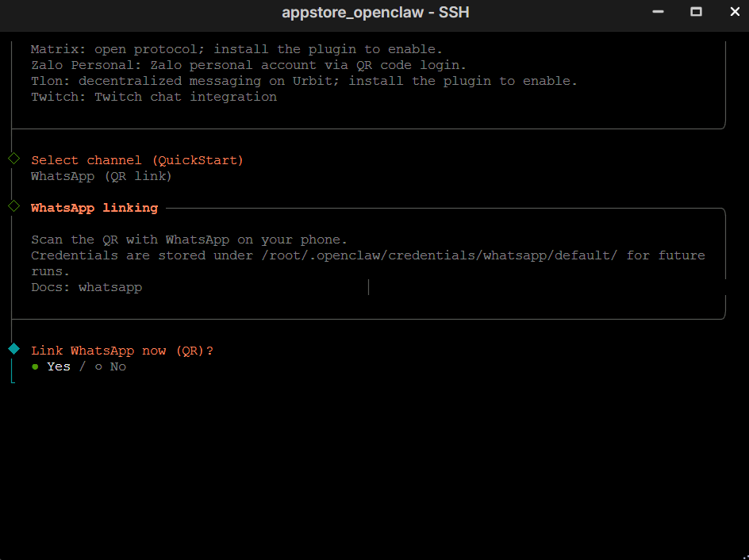Maximize the SSH terminal window

click(696, 12)
